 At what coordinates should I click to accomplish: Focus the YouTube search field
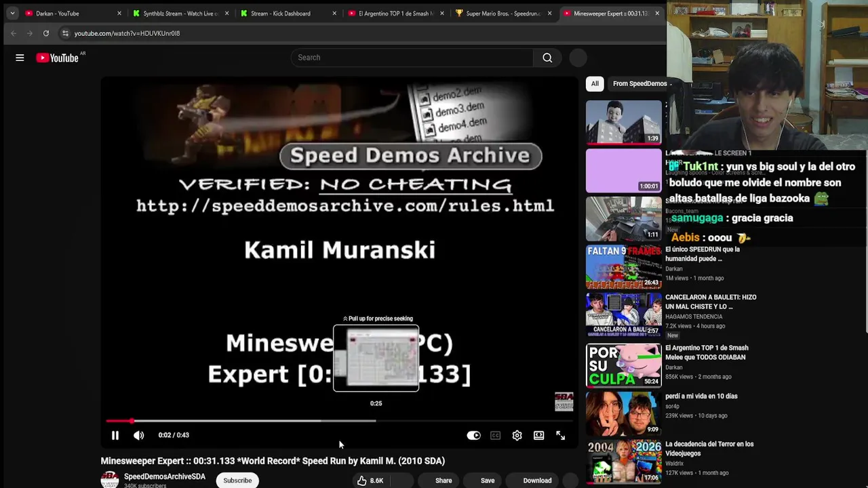click(412, 58)
